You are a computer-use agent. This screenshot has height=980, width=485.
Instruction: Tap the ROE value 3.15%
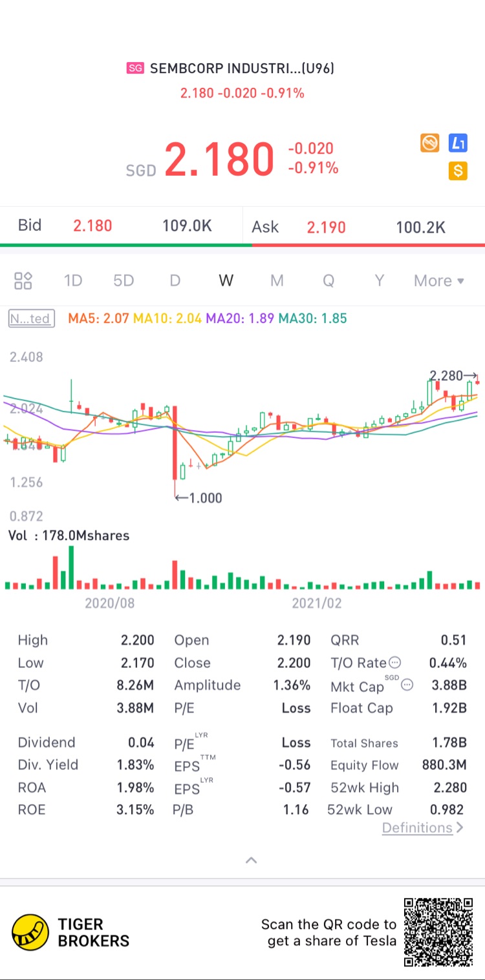coord(135,809)
